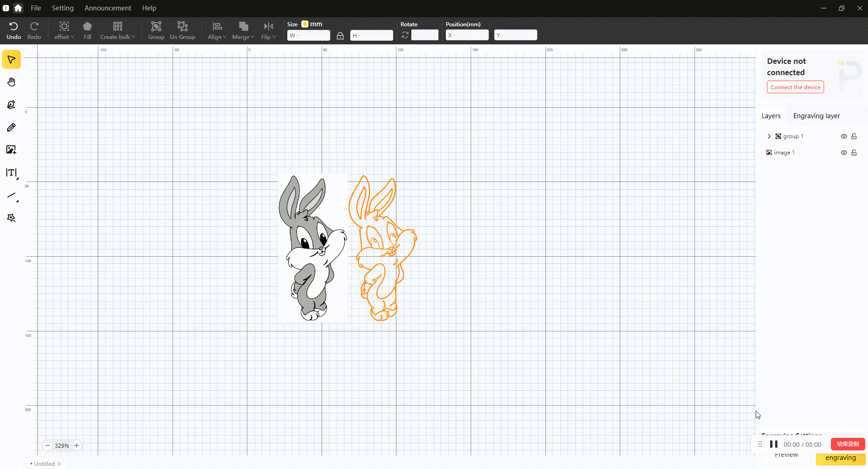Click the Y position input field

[x=516, y=35]
